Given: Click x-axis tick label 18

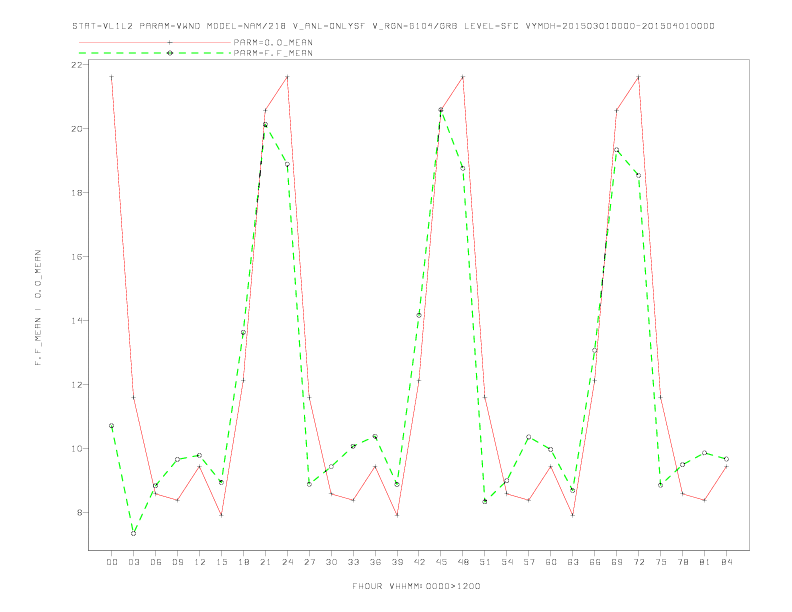Looking at the screenshot, I should coord(243,562).
